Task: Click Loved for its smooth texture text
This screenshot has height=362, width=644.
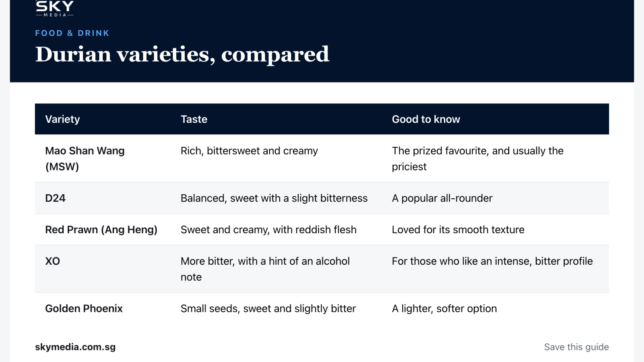Action: [458, 229]
